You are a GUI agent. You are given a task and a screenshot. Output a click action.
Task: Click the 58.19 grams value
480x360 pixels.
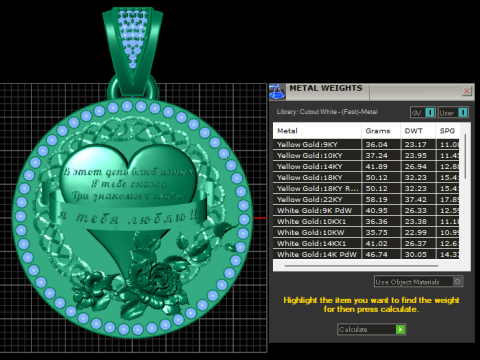376,199
